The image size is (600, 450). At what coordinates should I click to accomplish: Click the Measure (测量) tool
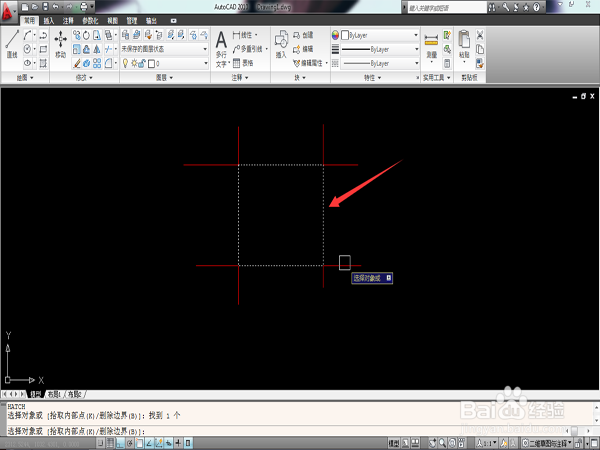coord(431,45)
